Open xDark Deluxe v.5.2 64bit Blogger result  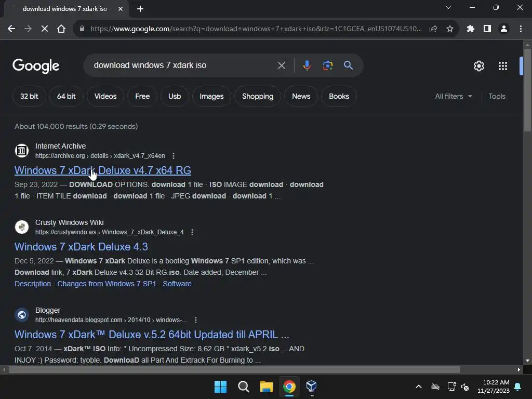pyautogui.click(x=152, y=335)
